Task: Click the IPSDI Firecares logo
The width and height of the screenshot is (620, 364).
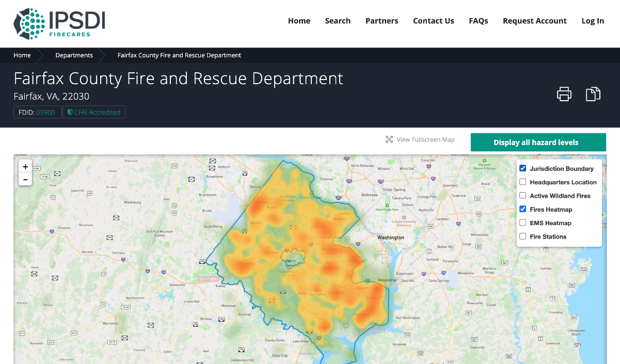Action: (58, 23)
